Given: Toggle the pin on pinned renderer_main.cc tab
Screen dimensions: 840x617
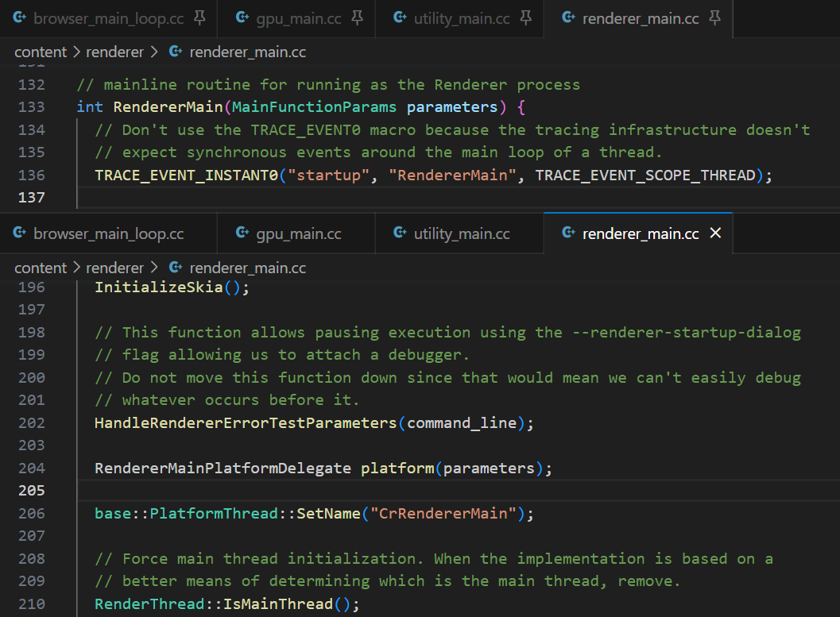Looking at the screenshot, I should [714, 17].
